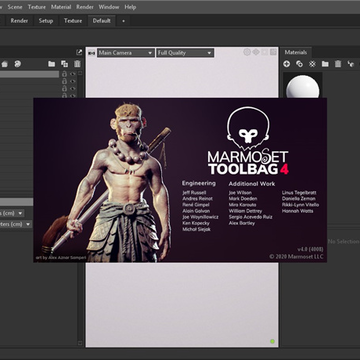The height and width of the screenshot is (360, 360).
Task: Select the Default workspace tab
Action: (x=102, y=21)
